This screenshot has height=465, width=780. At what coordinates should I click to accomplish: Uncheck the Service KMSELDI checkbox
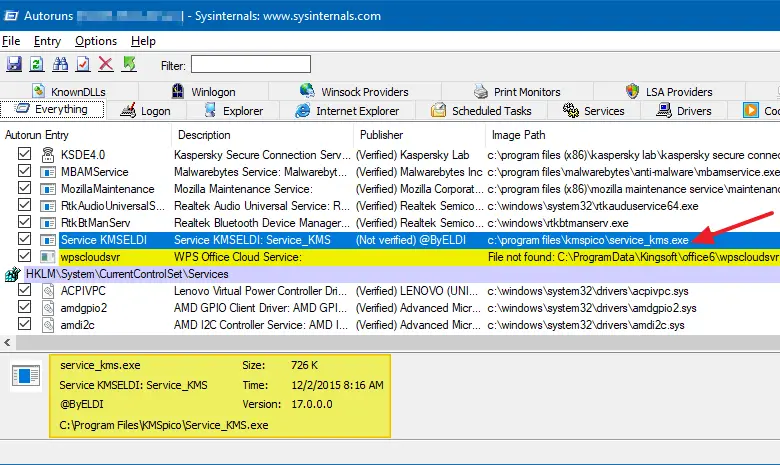pos(24,239)
